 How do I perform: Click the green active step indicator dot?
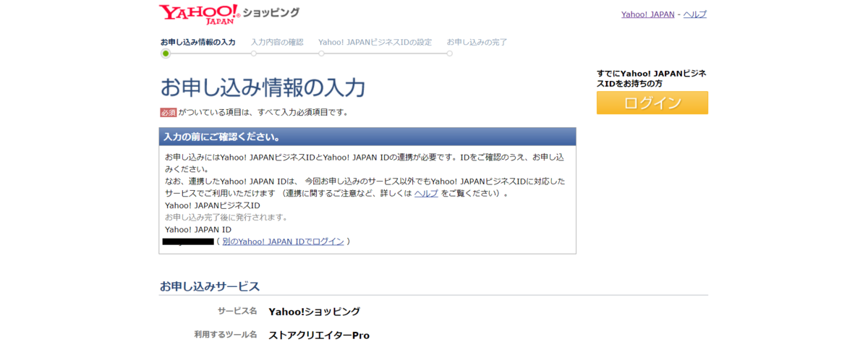pyautogui.click(x=166, y=54)
